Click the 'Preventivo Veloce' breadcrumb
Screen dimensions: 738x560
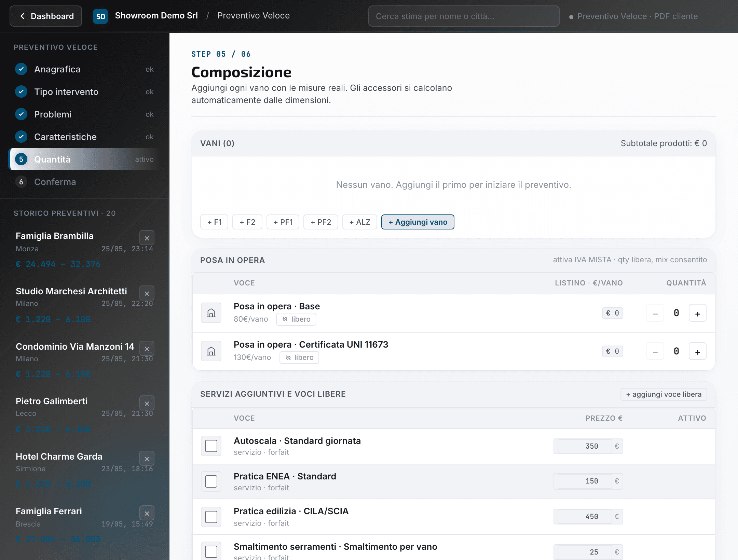pos(254,16)
